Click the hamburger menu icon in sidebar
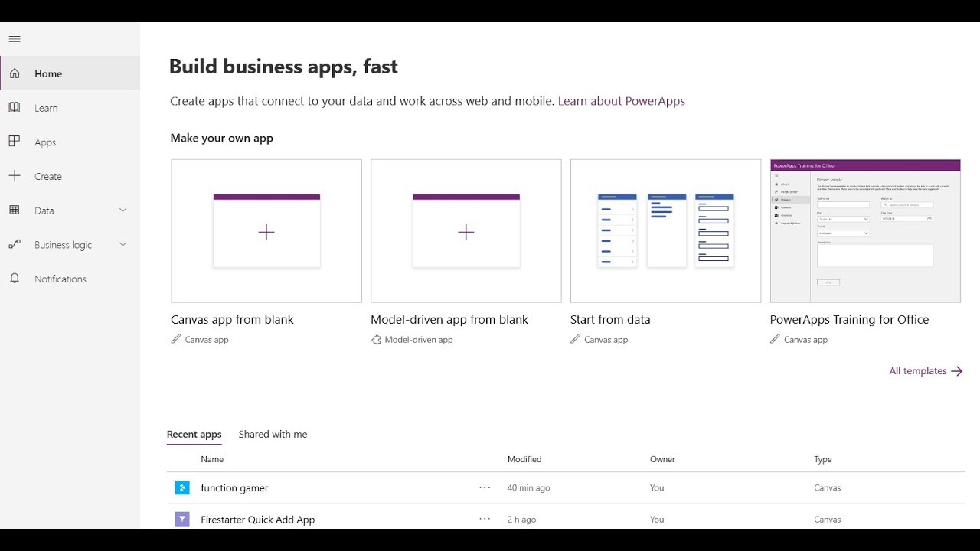 pos(15,39)
